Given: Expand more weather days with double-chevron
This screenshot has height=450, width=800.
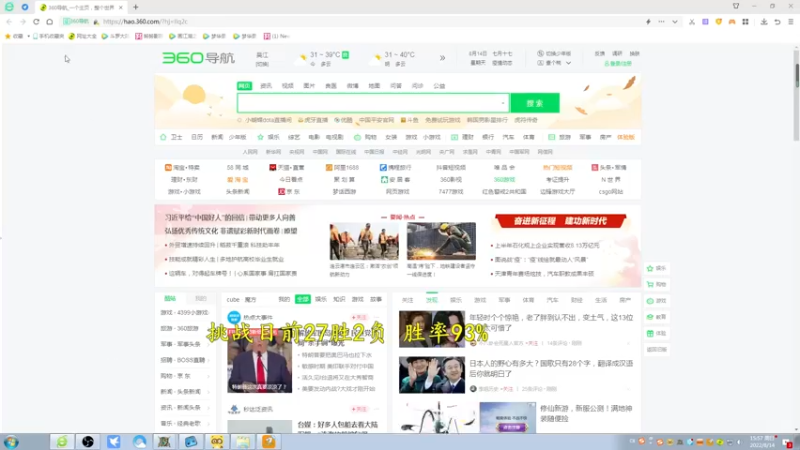Looking at the screenshot, I should click(x=442, y=58).
